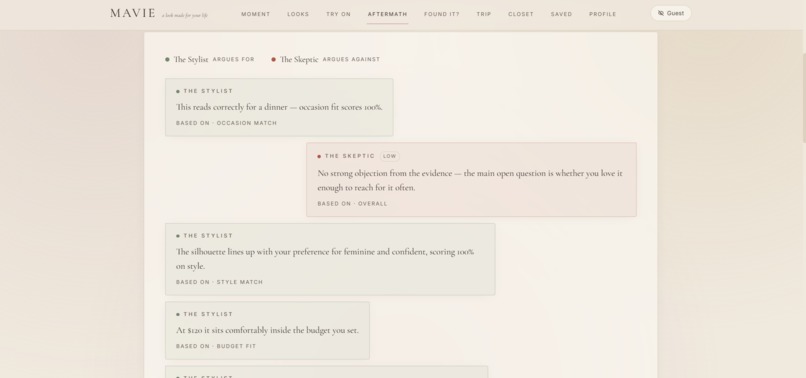Viewport: 806px width, 378px height.
Task: Click the eye-off icon in Guest button
Action: coord(661,13)
